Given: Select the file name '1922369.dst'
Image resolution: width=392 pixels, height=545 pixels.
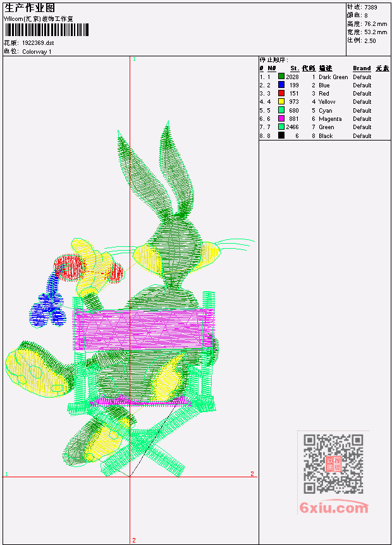Looking at the screenshot, I should [x=38, y=43].
